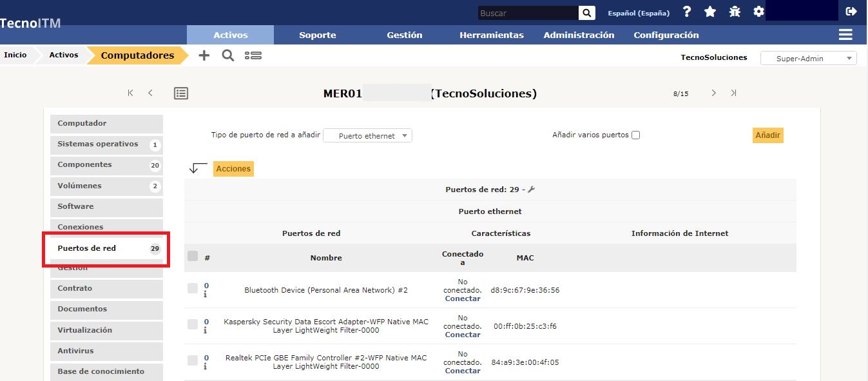
Task: Click the debug bug icon
Action: (x=735, y=12)
